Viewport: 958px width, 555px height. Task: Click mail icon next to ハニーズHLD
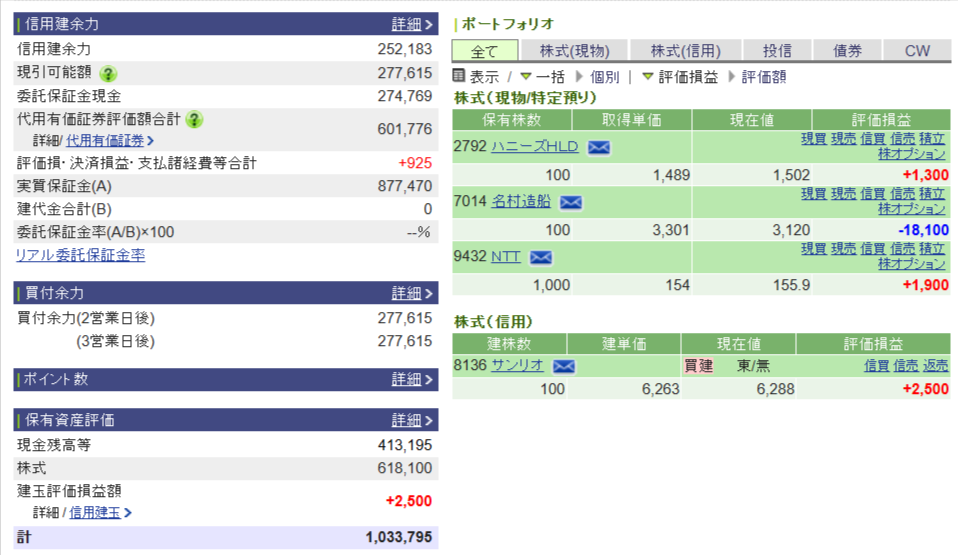pyautogui.click(x=599, y=147)
